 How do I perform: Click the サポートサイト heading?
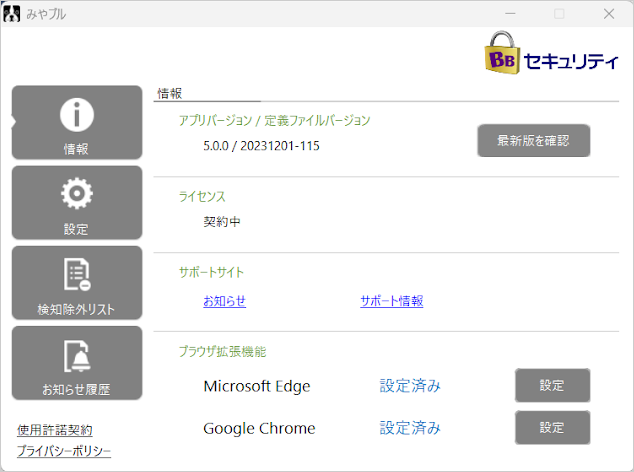click(x=211, y=272)
